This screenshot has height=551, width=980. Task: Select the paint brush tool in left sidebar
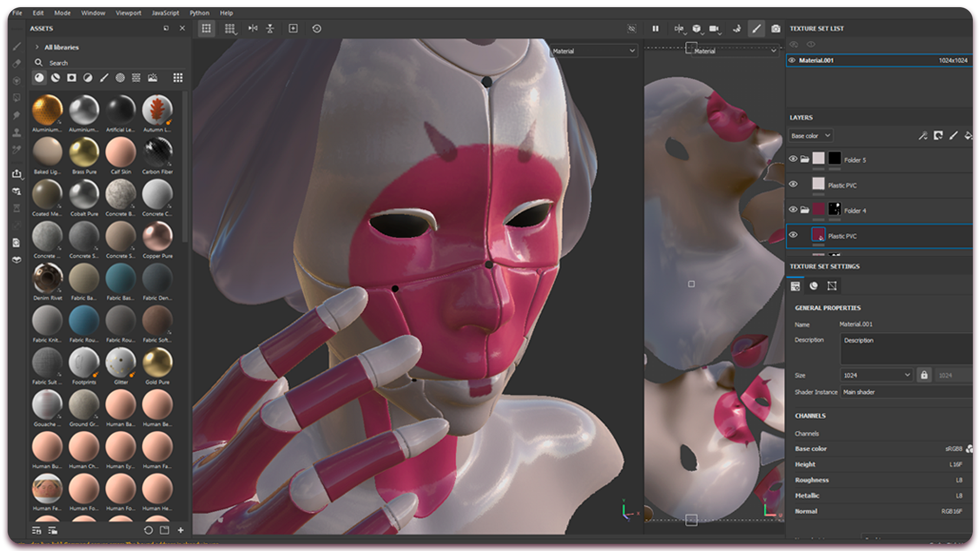(17, 46)
